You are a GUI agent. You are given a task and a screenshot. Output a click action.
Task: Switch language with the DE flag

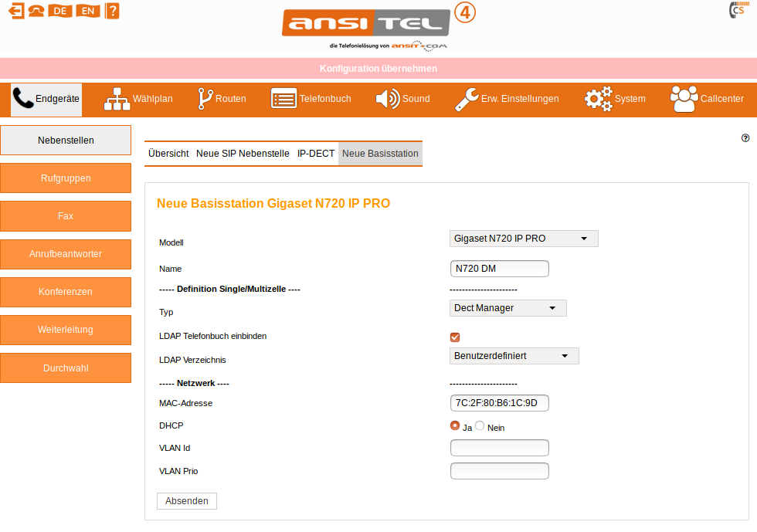pyautogui.click(x=59, y=11)
